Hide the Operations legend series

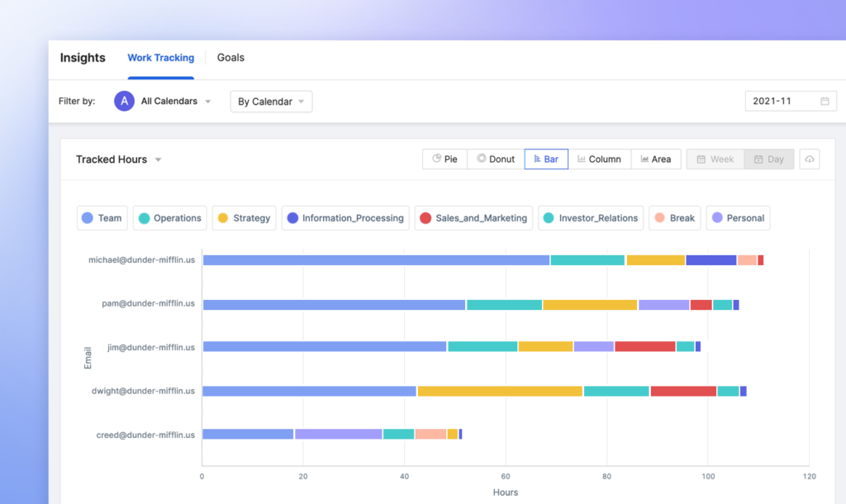[169, 218]
